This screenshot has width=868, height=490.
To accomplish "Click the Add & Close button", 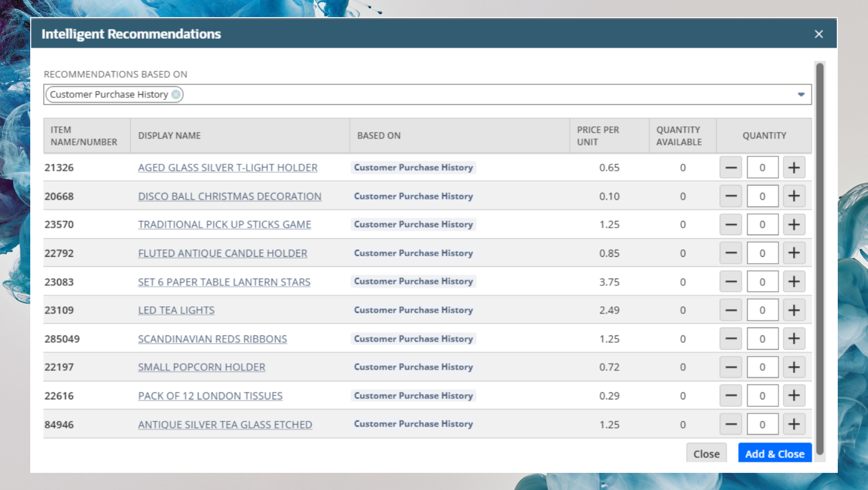I will point(775,453).
